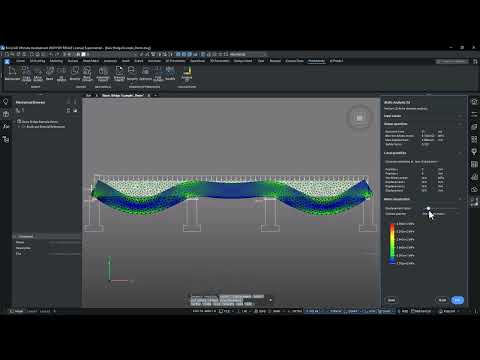Switch to the Beam Bridge Example document tab
This screenshot has height=360, width=480.
pos(122,95)
